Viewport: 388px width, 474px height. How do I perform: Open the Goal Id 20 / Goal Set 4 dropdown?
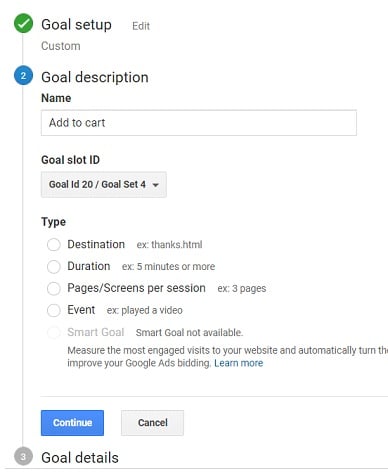pos(104,185)
